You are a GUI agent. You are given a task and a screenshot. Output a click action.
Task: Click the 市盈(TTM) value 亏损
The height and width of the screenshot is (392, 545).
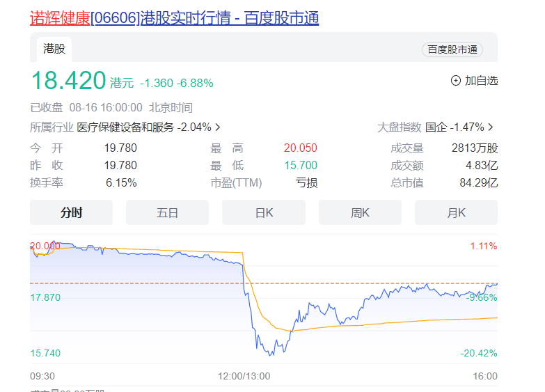coord(306,183)
